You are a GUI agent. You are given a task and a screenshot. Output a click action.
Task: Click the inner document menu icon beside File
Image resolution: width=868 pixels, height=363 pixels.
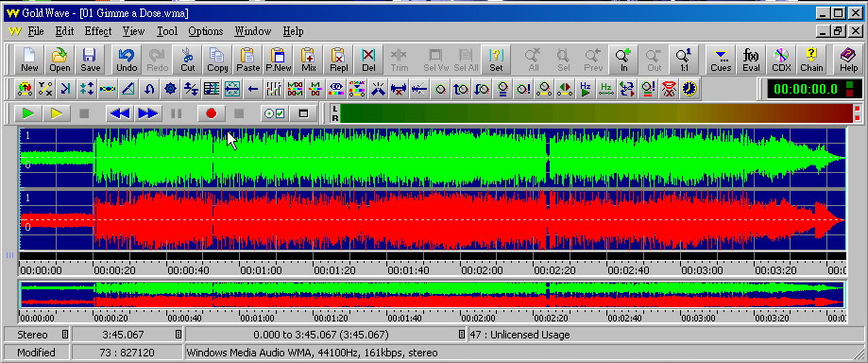[x=15, y=31]
